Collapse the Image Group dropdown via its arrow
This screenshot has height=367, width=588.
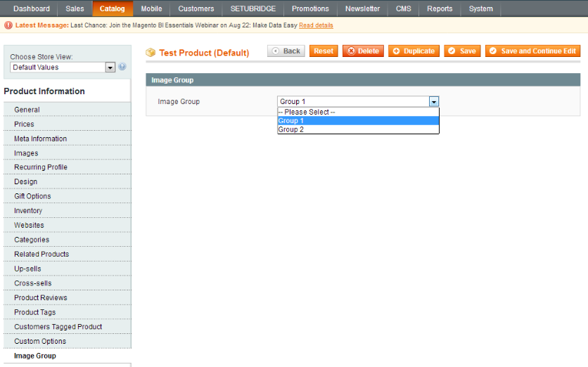pos(434,102)
